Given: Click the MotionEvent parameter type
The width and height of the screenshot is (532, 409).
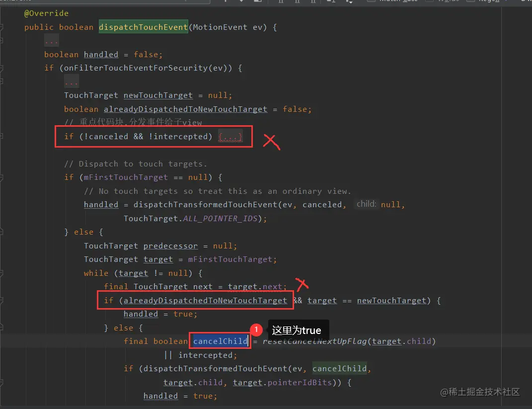Looking at the screenshot, I should 220,27.
